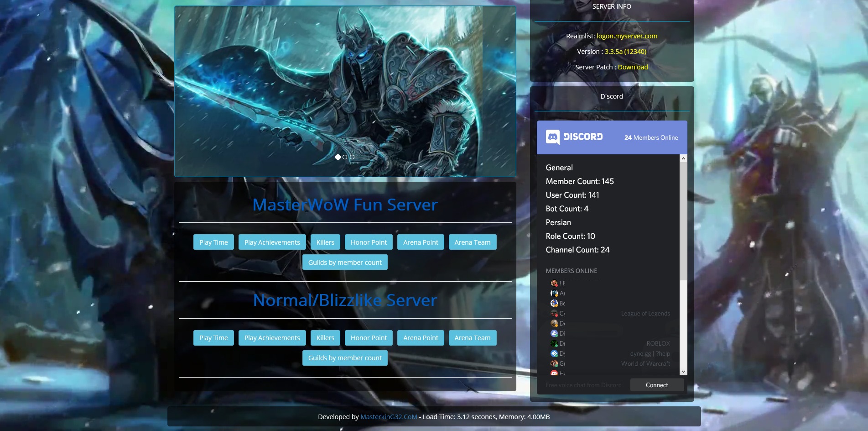The width and height of the screenshot is (868, 431).
Task: Open Play Time under Normal/Blizzlike Server
Action: tap(213, 338)
